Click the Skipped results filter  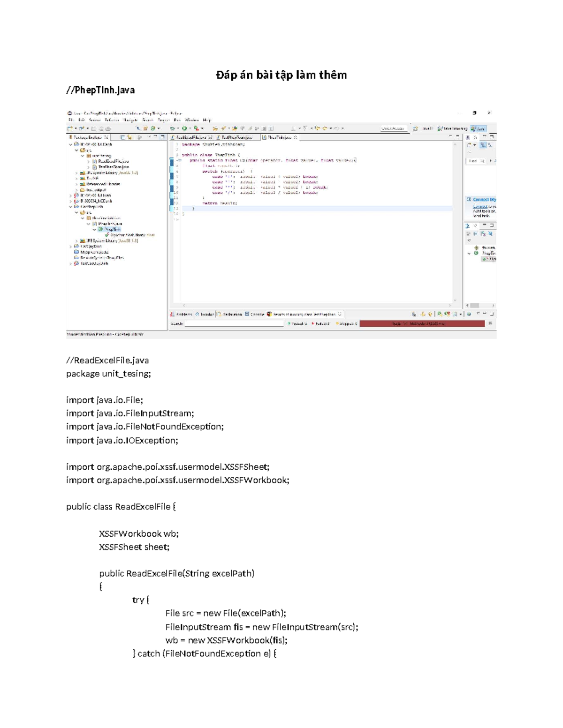point(347,323)
